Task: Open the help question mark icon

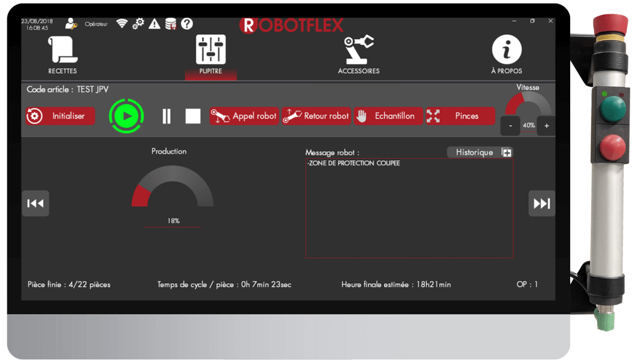Action: click(186, 24)
